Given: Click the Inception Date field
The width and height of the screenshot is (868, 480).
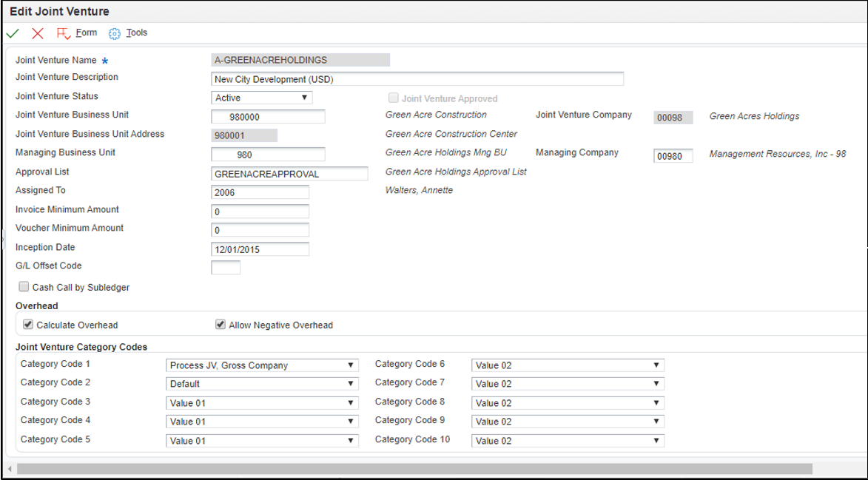Looking at the screenshot, I should click(x=260, y=249).
